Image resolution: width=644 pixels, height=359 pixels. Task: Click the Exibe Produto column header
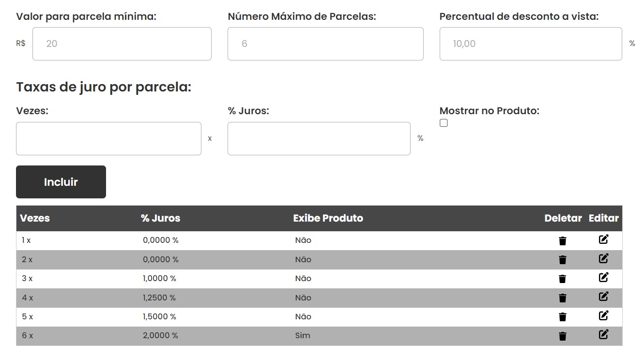coord(328,218)
